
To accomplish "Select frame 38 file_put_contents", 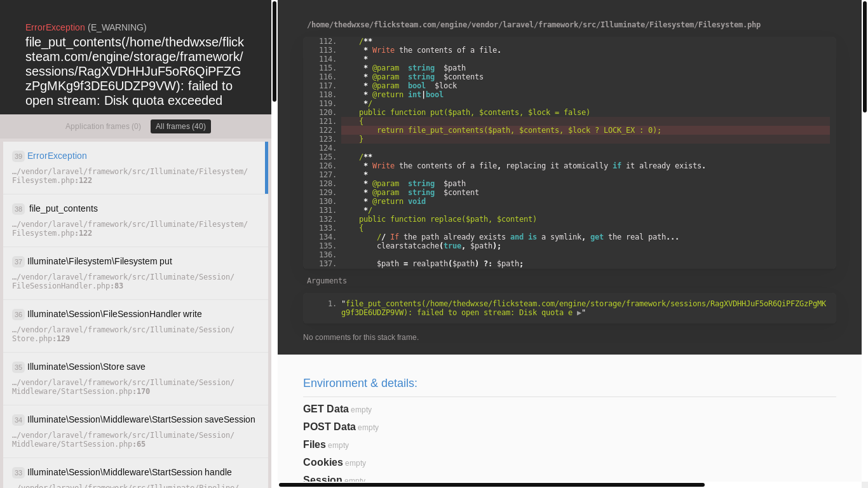I will click(135, 220).
